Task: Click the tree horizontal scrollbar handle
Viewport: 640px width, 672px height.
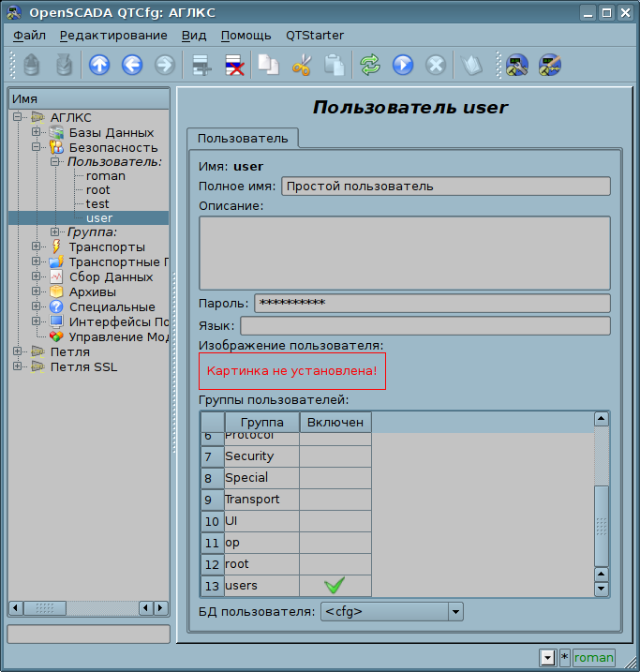Action: (45, 607)
